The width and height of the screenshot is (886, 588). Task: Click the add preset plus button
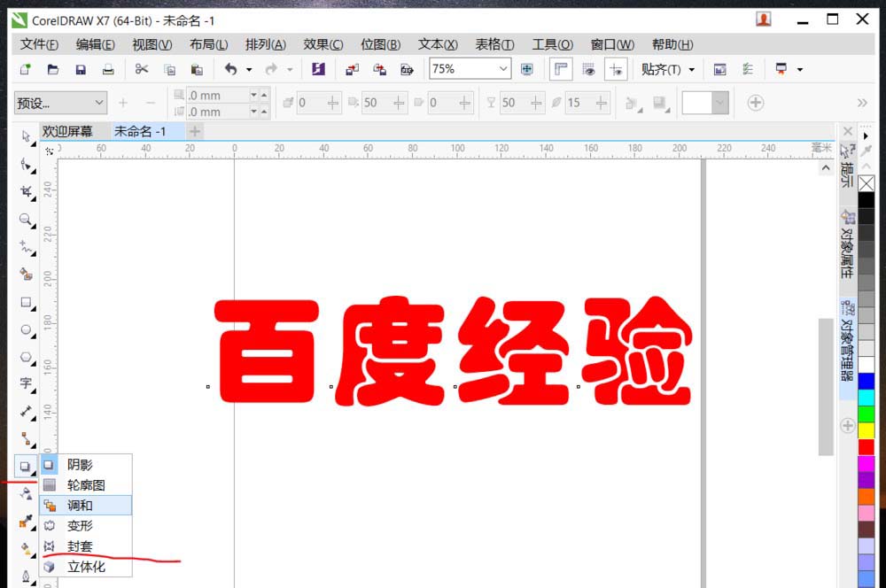(x=123, y=103)
